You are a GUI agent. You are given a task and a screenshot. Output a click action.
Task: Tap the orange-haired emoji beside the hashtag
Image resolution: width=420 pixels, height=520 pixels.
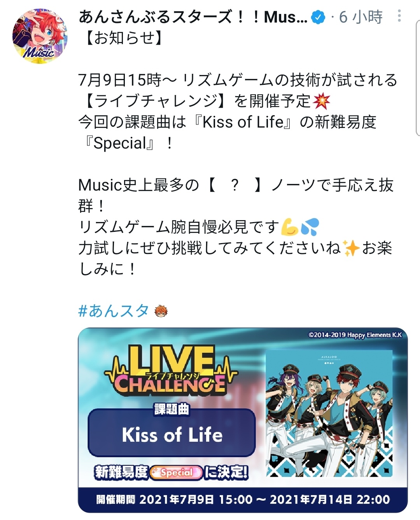(x=161, y=311)
